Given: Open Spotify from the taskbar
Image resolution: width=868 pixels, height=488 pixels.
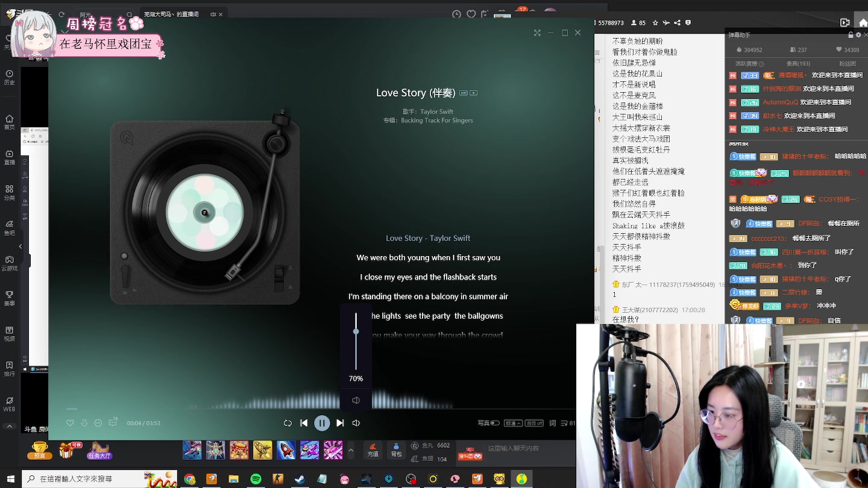Looking at the screenshot, I should (256, 480).
